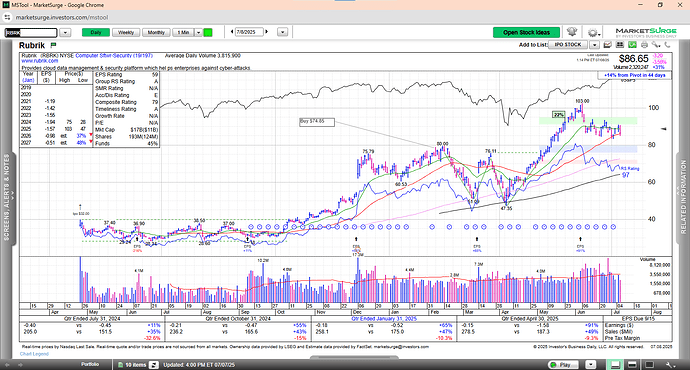Click the EPS arrow marker near June
The image size is (690, 370).
[580, 240]
